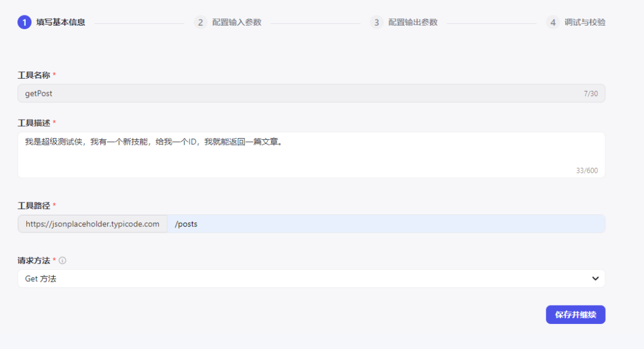Go to step 2 配置输入参数
The height and width of the screenshot is (349, 644).
(228, 22)
